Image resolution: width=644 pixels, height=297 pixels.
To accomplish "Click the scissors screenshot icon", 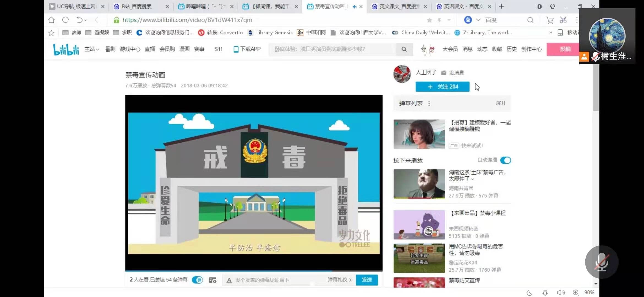I will pos(563,20).
